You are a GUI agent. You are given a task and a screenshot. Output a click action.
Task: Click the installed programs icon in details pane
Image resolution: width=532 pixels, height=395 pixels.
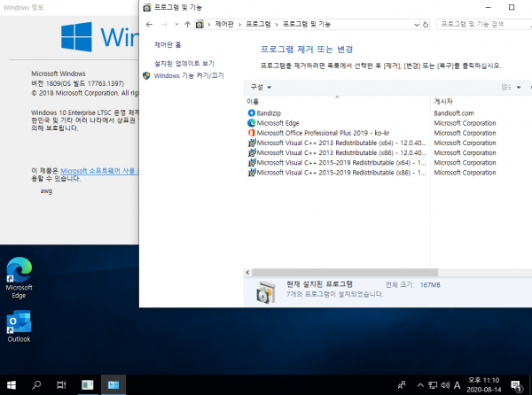[x=266, y=292]
